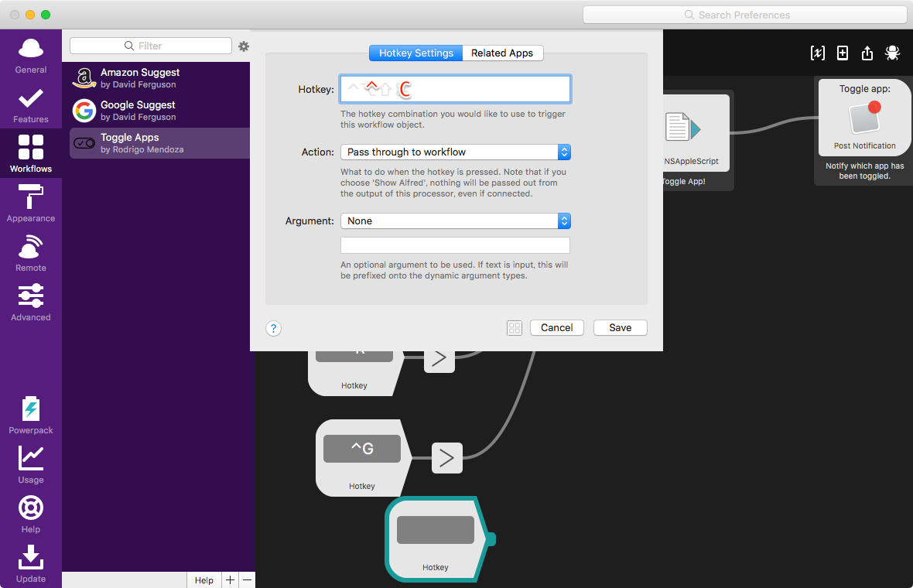This screenshot has height=588, width=913.
Task: Click the export workflow share icon
Action: pos(867,53)
